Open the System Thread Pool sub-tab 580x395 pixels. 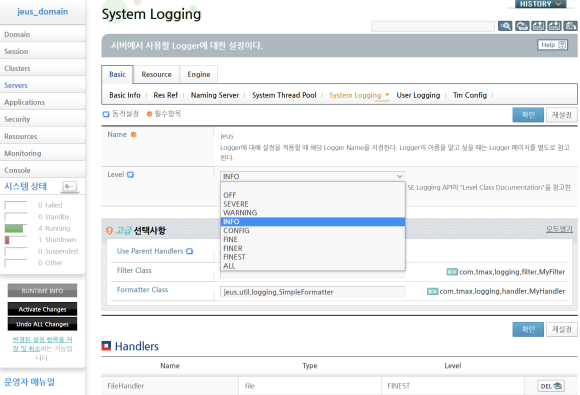(x=284, y=95)
